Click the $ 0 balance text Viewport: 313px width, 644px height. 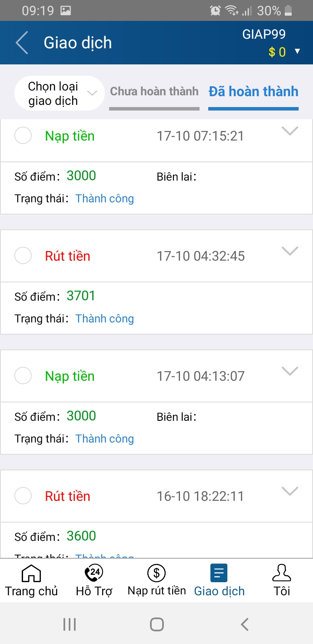click(277, 52)
